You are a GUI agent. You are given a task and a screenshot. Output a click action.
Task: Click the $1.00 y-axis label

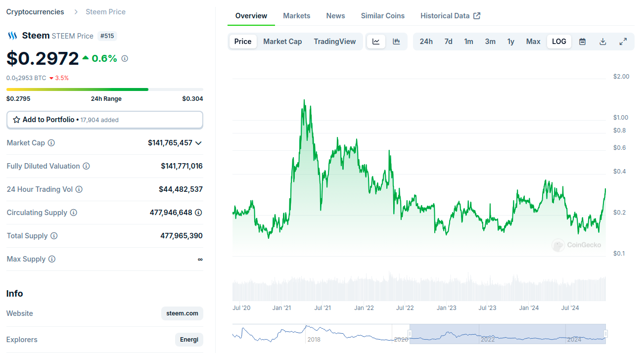[x=621, y=118]
